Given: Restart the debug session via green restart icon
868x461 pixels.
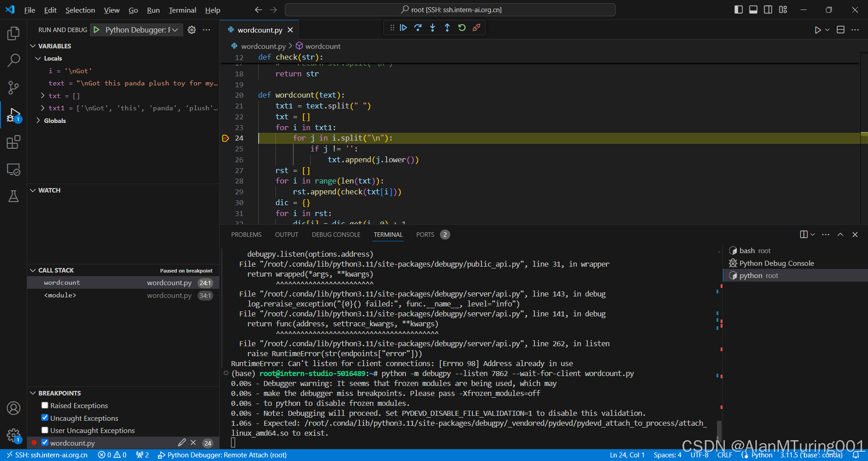Looking at the screenshot, I should [x=462, y=28].
